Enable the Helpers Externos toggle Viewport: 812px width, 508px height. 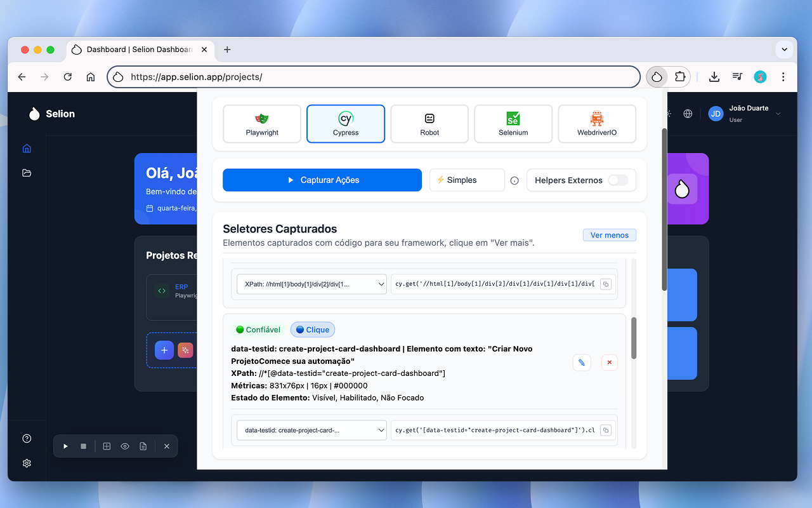click(x=618, y=180)
